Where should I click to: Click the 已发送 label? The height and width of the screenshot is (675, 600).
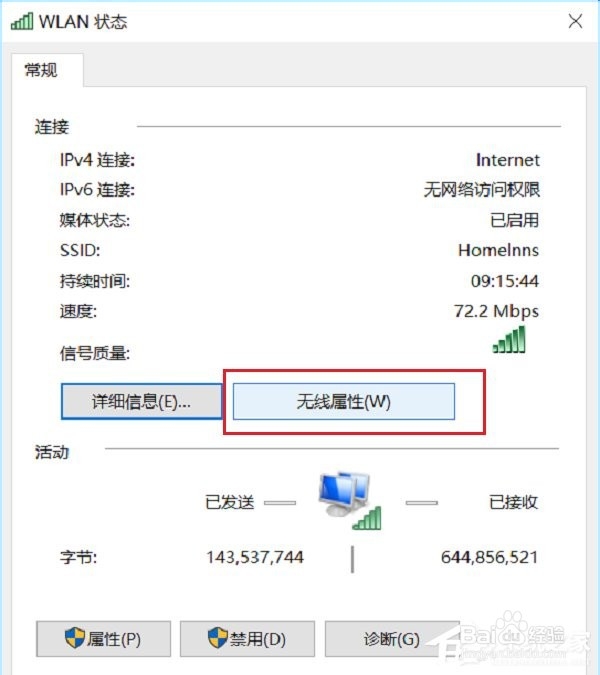(x=230, y=502)
